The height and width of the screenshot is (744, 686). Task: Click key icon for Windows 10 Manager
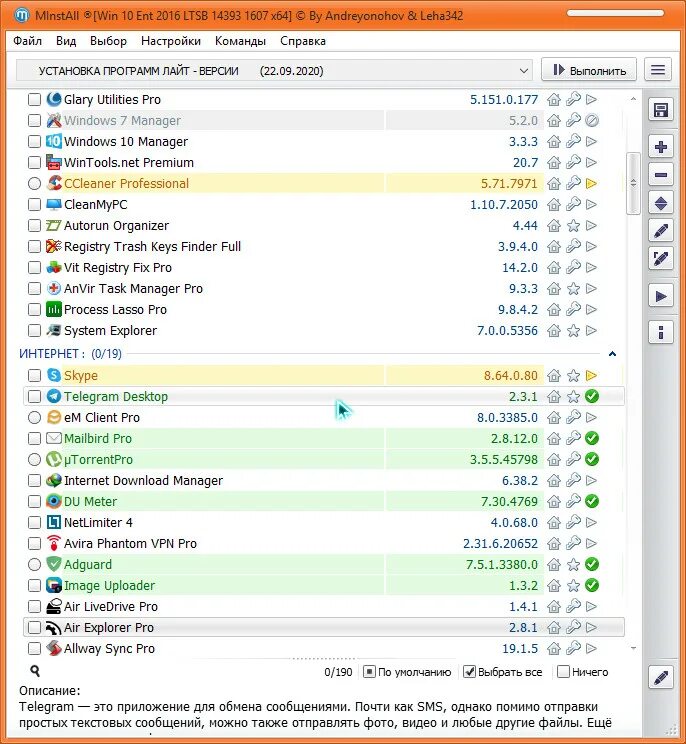pyautogui.click(x=573, y=141)
